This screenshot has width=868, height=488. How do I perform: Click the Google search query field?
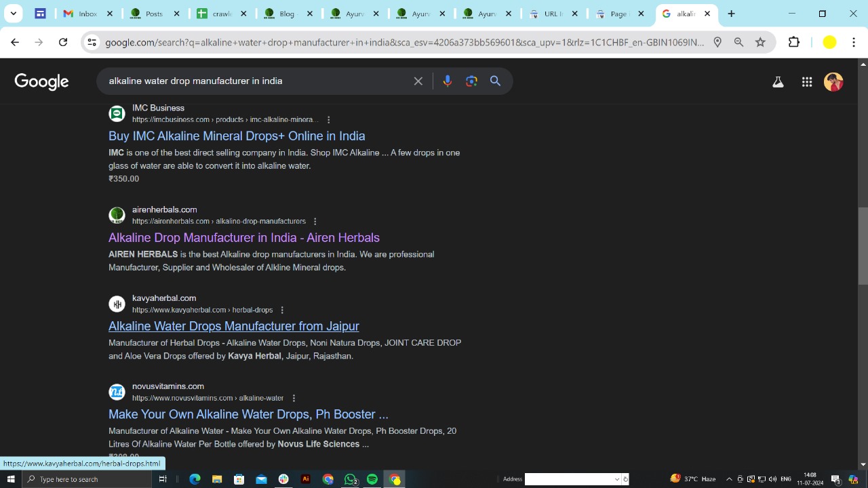pyautogui.click(x=258, y=81)
